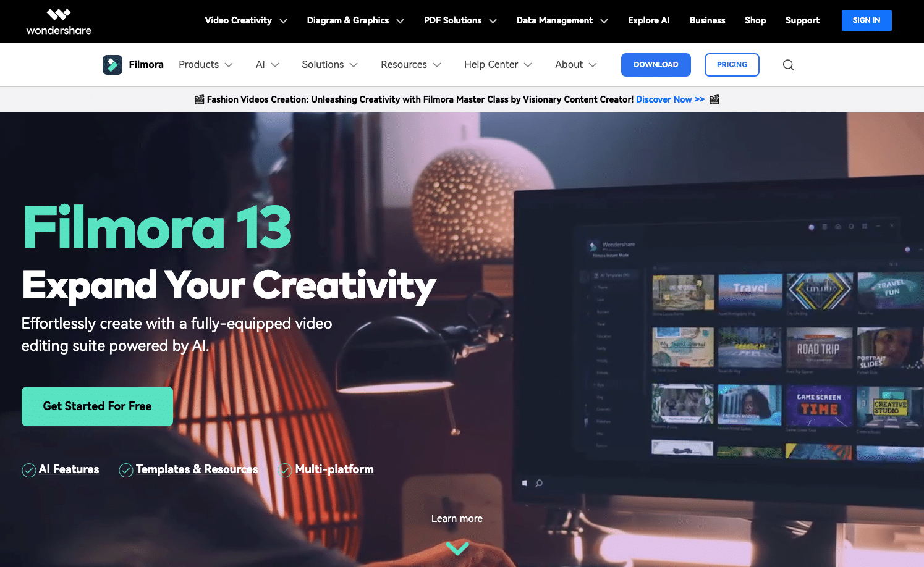The width and height of the screenshot is (924, 567).
Task: Click the PRICING button
Action: (732, 65)
